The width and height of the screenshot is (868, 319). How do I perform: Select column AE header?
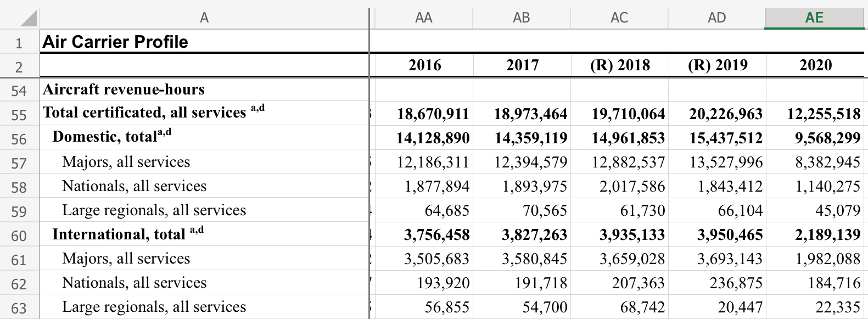coord(815,18)
